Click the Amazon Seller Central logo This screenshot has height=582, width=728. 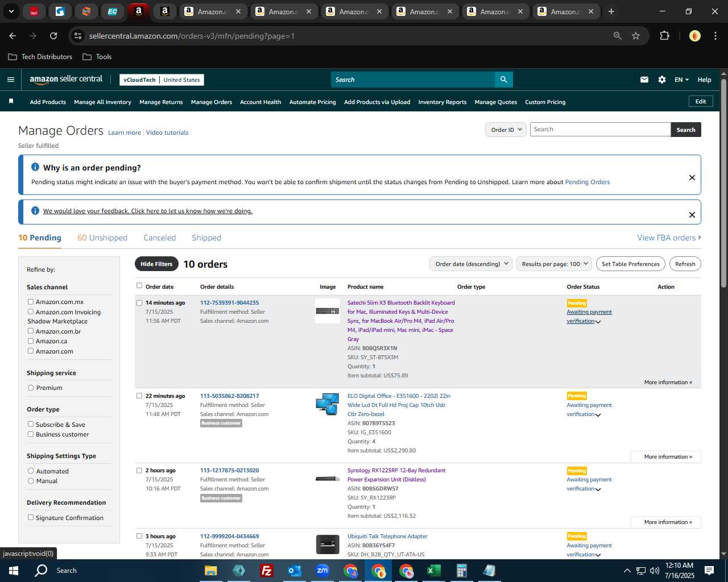tap(66, 80)
